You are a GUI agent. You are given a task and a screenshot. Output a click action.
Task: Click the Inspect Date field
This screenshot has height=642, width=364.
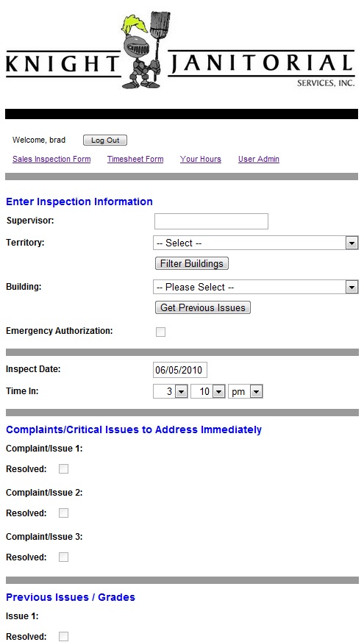pyautogui.click(x=179, y=370)
